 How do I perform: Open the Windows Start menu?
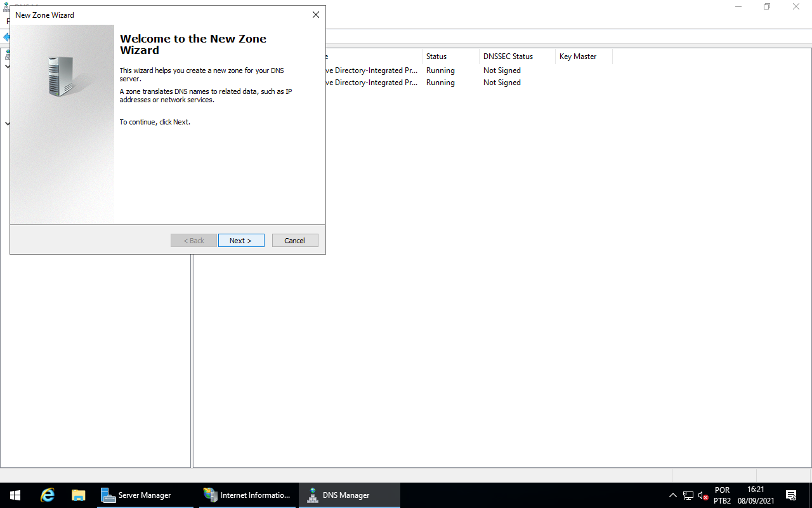15,495
